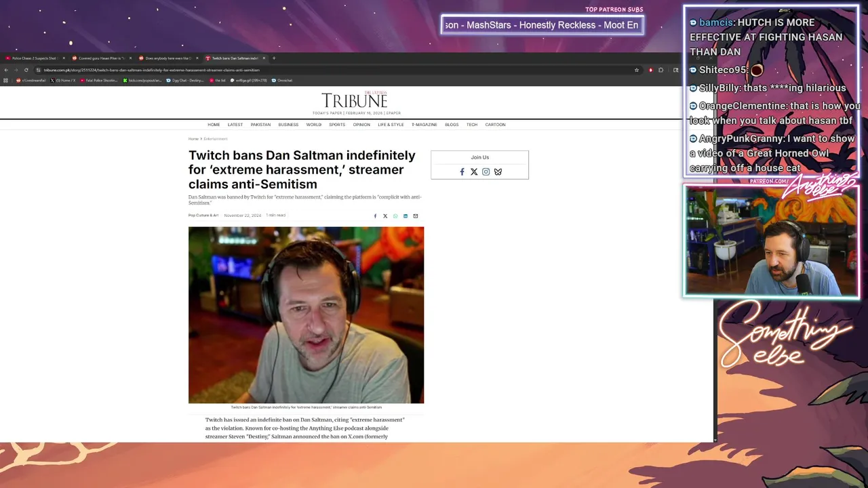Screen dimensions: 868x488
Task: Open Bluesky butterfly icon in Join Us box
Action: point(498,172)
